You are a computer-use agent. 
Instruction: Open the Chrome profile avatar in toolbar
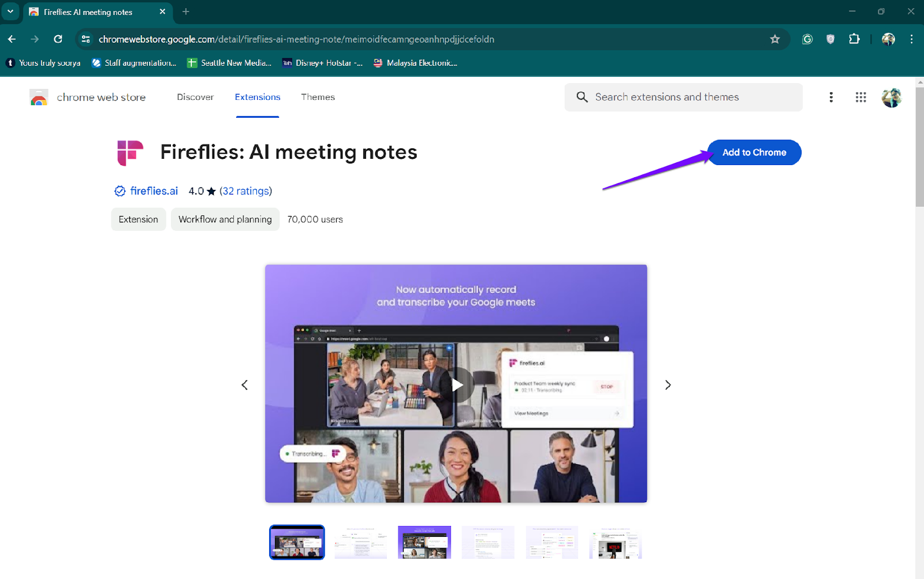pos(888,39)
